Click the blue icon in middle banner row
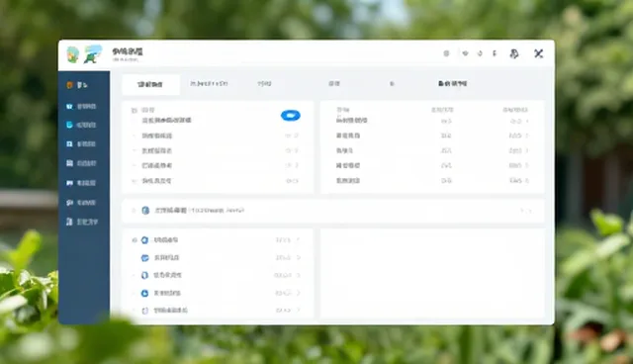 145,211
